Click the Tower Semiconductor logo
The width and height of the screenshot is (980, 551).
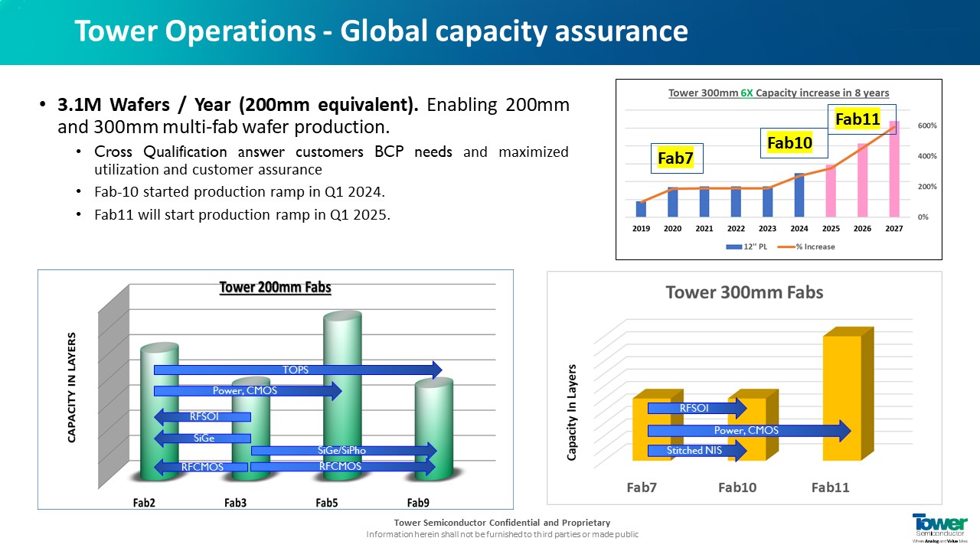[939, 527]
